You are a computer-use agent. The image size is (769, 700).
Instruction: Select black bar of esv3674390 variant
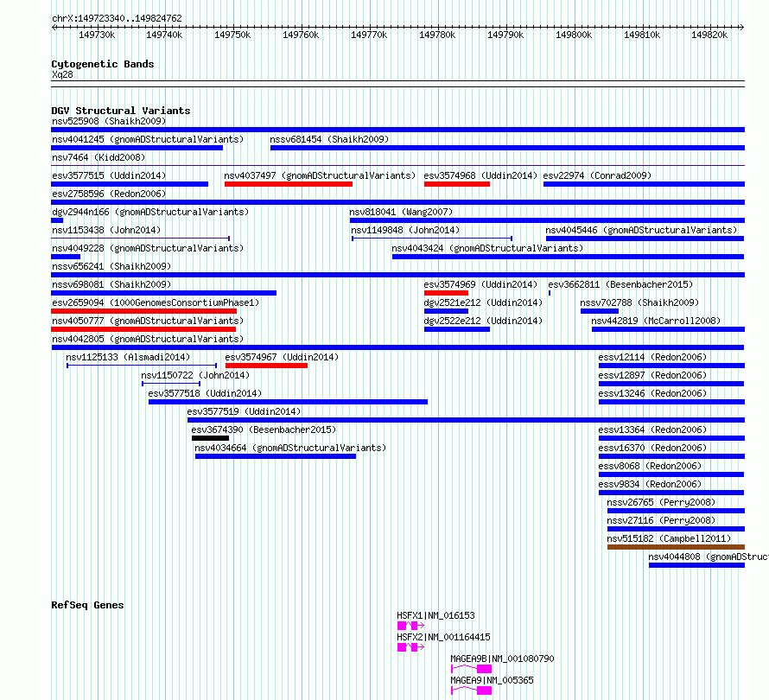pos(211,438)
